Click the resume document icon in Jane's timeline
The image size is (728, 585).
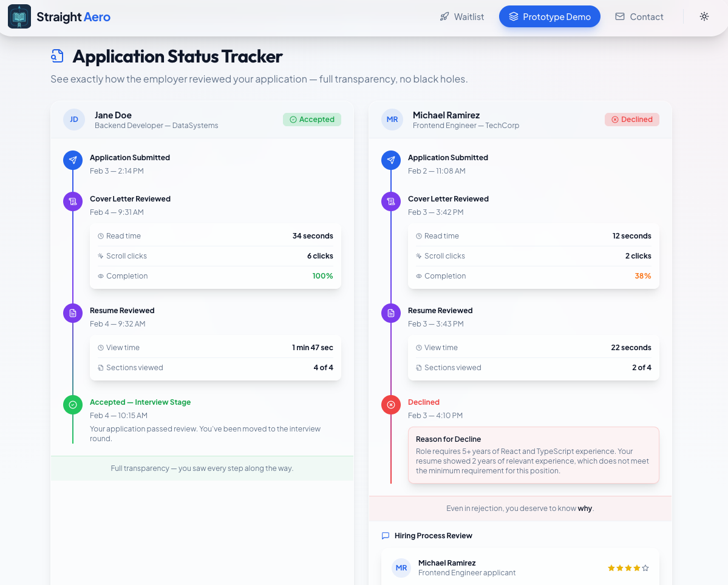tap(72, 313)
